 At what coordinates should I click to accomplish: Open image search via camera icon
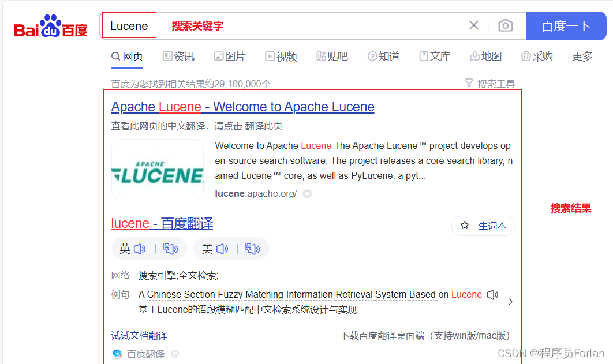[x=506, y=25]
